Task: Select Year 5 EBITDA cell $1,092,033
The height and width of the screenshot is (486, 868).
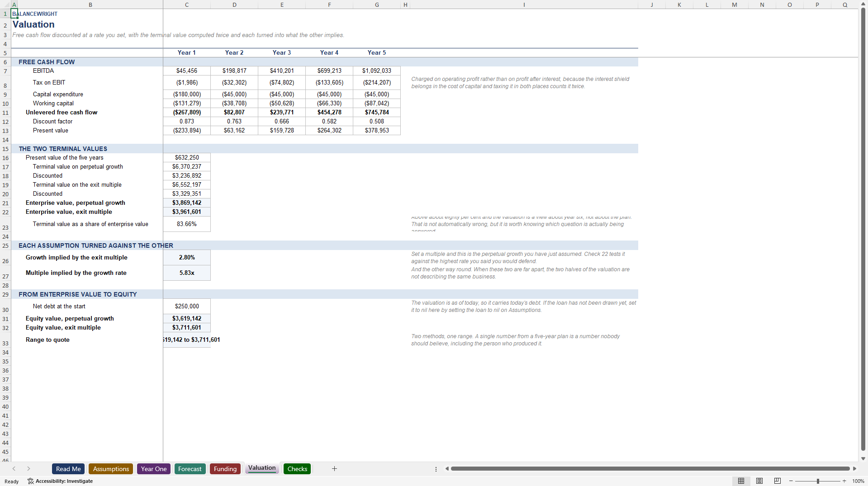Action: tap(377, 71)
